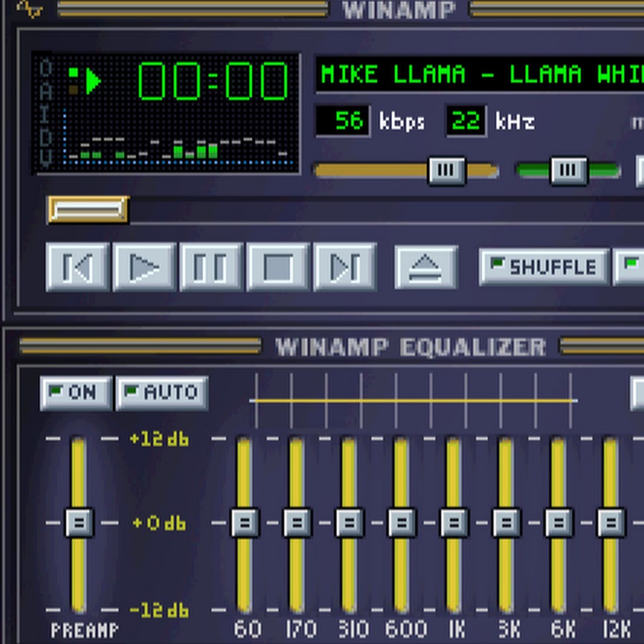Click the equalizer response curve graph
Viewport: 644px width, 644px height.
click(x=414, y=401)
